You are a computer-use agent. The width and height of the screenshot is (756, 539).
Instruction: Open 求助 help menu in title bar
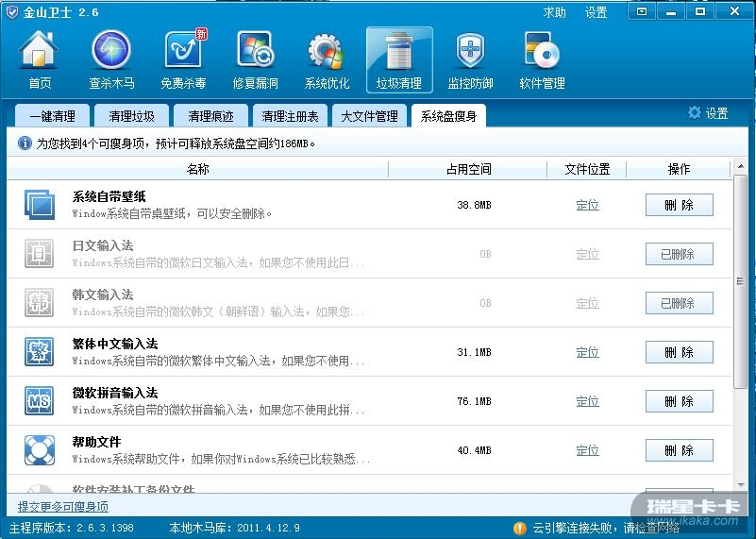554,12
